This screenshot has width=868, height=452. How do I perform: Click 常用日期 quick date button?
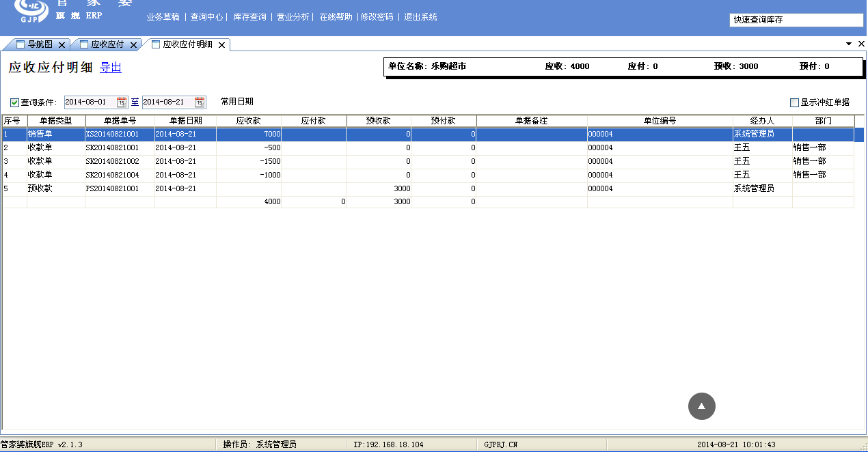[x=237, y=102]
